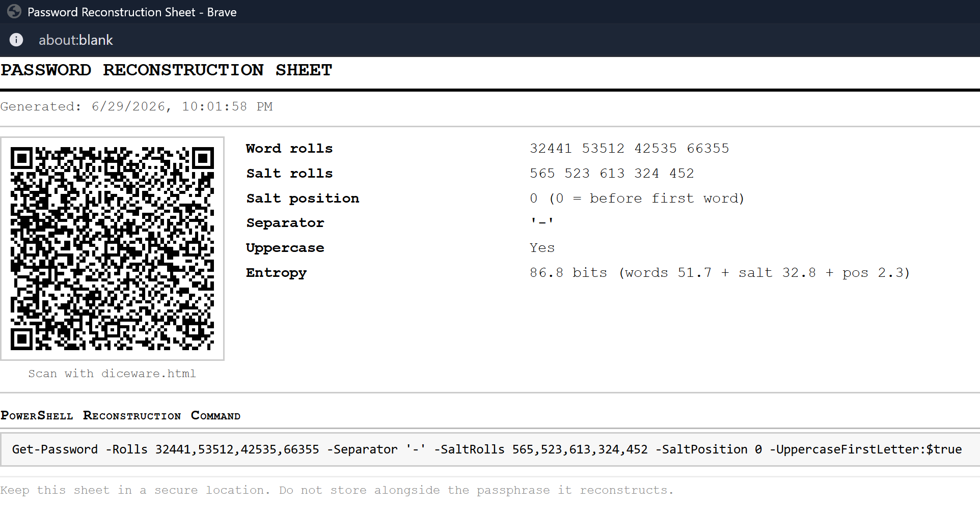
Task: Click the uppercase value 'Yes'
Action: pyautogui.click(x=542, y=248)
